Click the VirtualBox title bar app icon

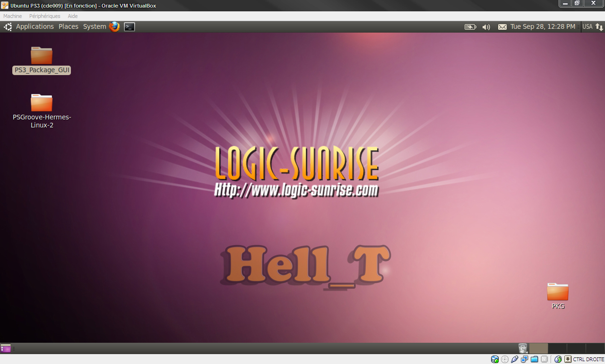(x=5, y=5)
